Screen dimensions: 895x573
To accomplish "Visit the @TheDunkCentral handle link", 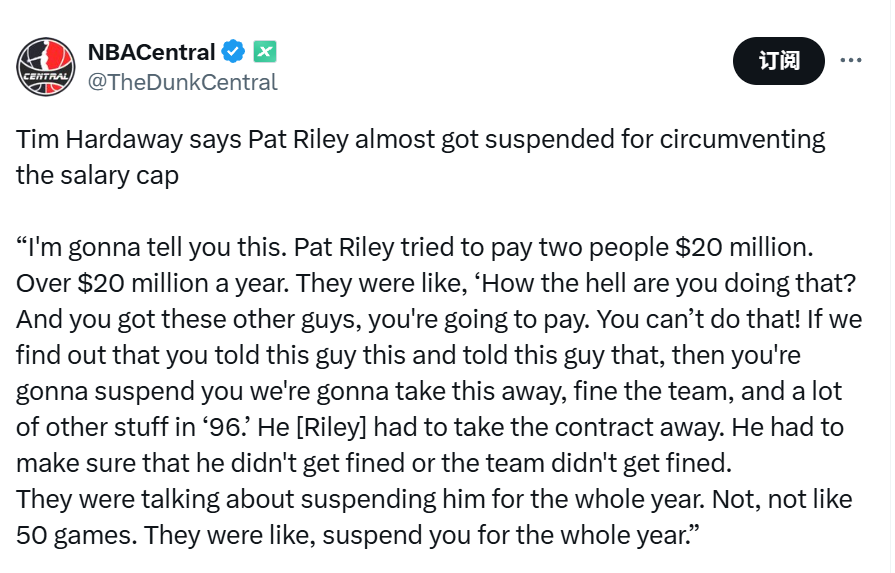I will click(x=183, y=82).
